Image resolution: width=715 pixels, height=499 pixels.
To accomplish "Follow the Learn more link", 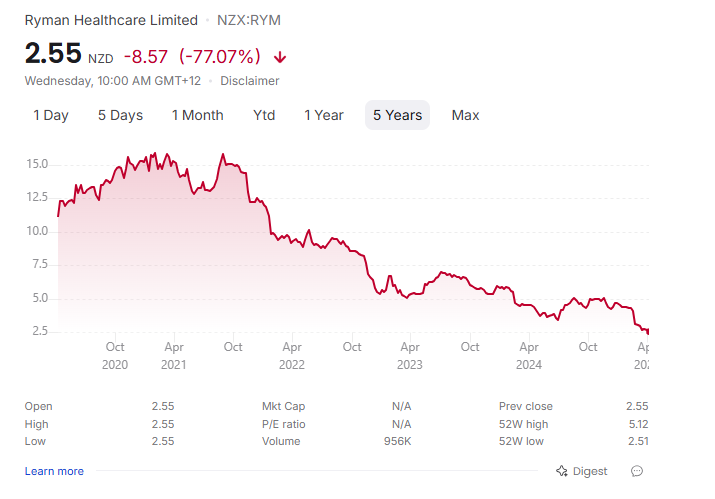I will click(x=54, y=471).
